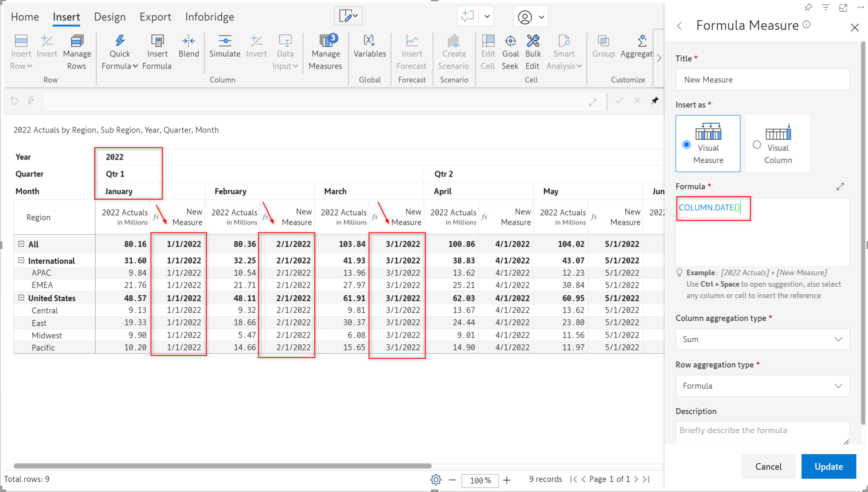Select the Visual Measure radio option
Screen dimensions: 868x492
click(x=687, y=145)
